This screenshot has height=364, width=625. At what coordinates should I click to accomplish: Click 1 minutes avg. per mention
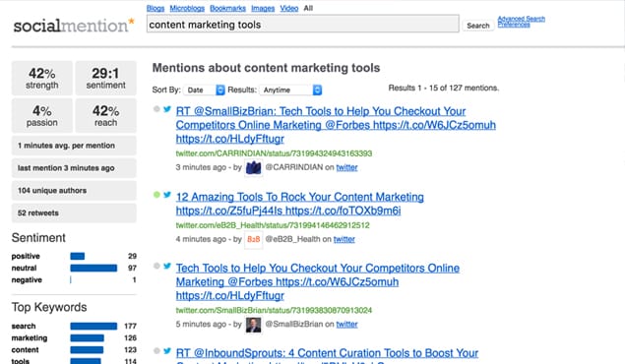pyautogui.click(x=74, y=146)
